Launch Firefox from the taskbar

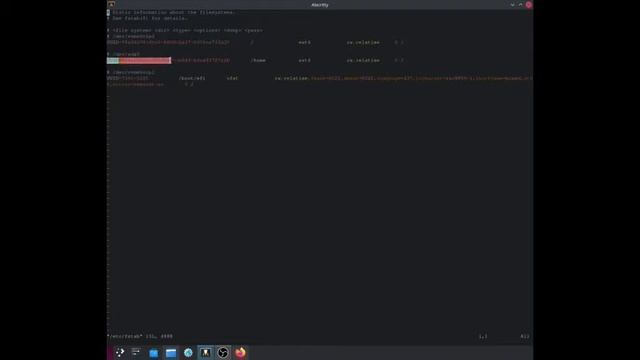pos(240,353)
